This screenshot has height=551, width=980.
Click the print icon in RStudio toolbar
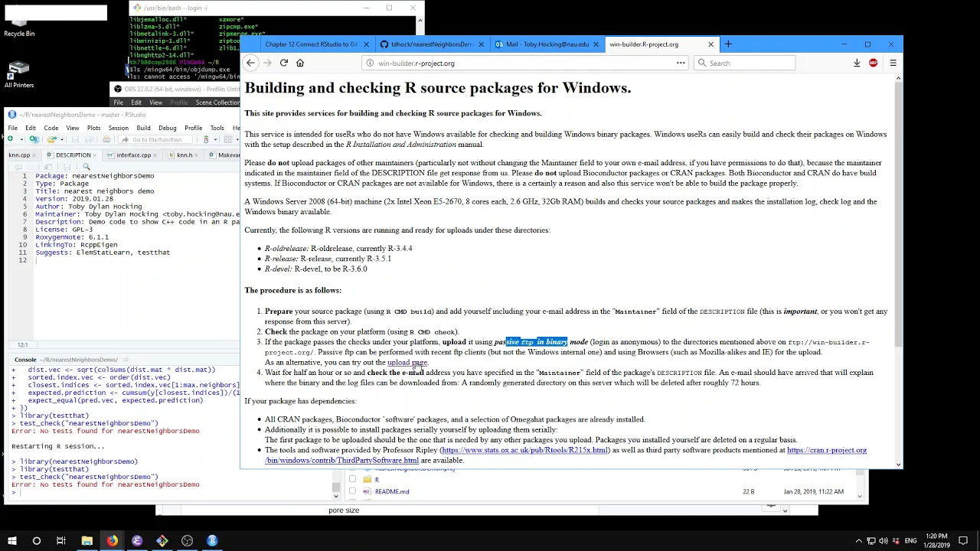106,139
